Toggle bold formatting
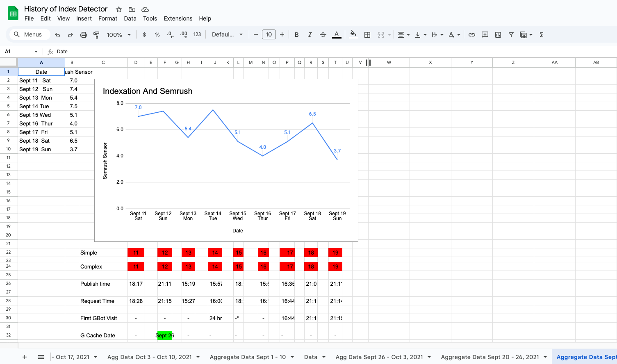 [297, 35]
